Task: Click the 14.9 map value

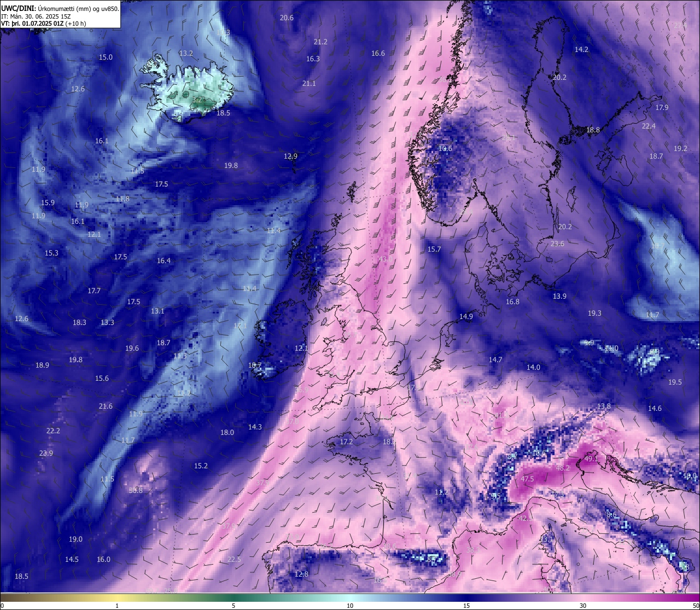Action: pos(466,317)
